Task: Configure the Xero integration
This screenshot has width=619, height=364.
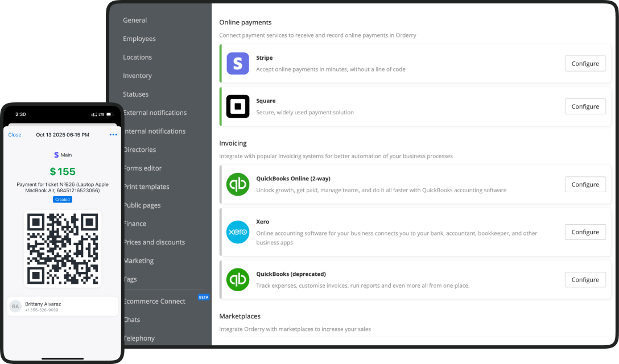Action: [x=585, y=232]
